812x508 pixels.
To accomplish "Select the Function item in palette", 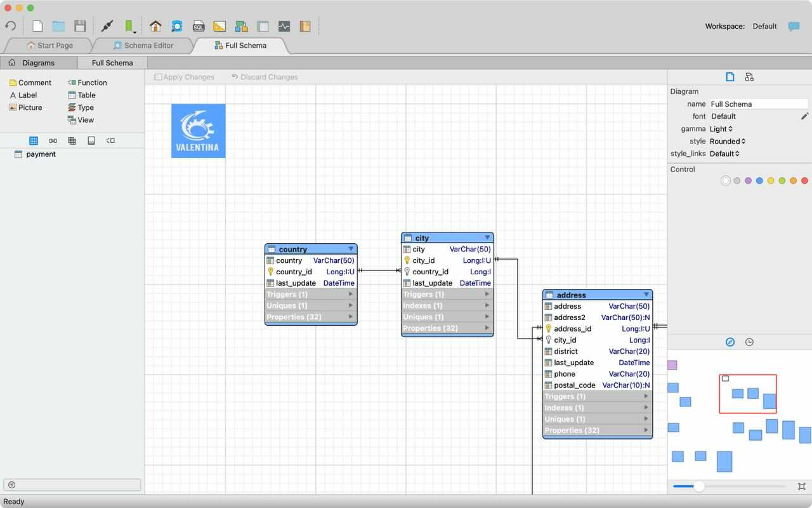I will [x=87, y=83].
